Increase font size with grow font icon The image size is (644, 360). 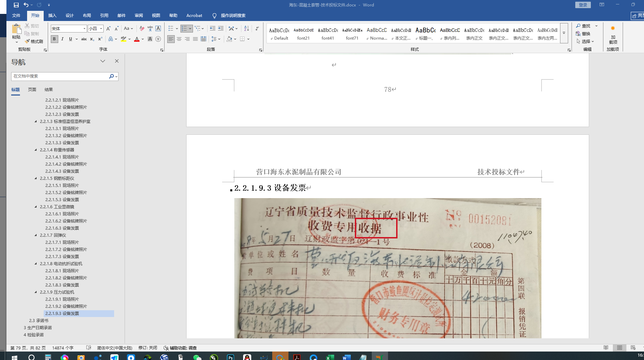click(x=108, y=29)
